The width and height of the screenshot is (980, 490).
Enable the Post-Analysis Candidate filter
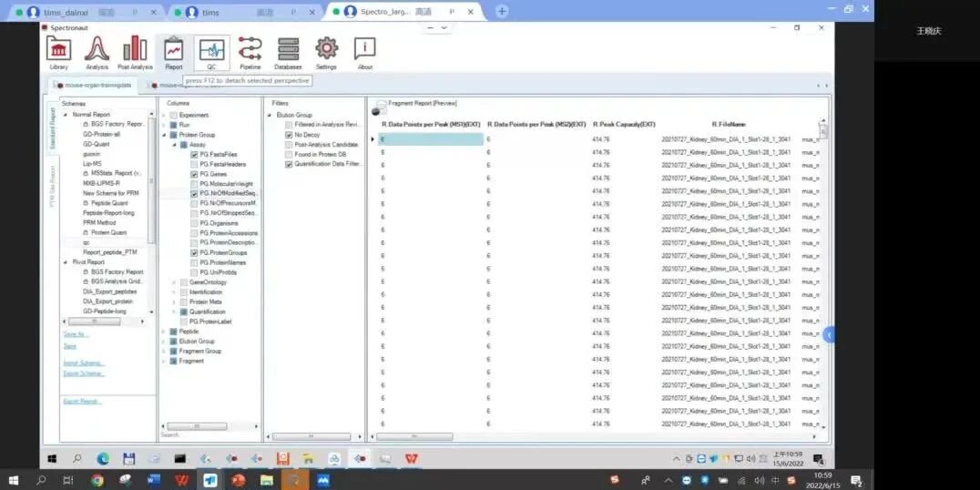(289, 145)
